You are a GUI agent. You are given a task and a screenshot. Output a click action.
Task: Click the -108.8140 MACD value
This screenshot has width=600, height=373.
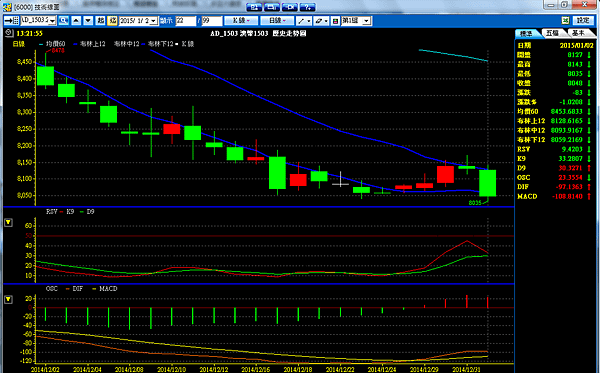coord(567,196)
